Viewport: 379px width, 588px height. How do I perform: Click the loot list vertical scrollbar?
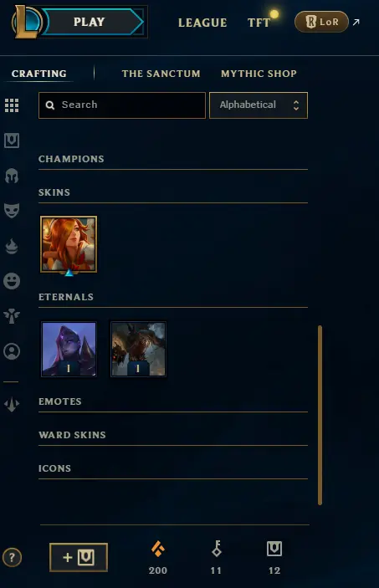coord(320,415)
